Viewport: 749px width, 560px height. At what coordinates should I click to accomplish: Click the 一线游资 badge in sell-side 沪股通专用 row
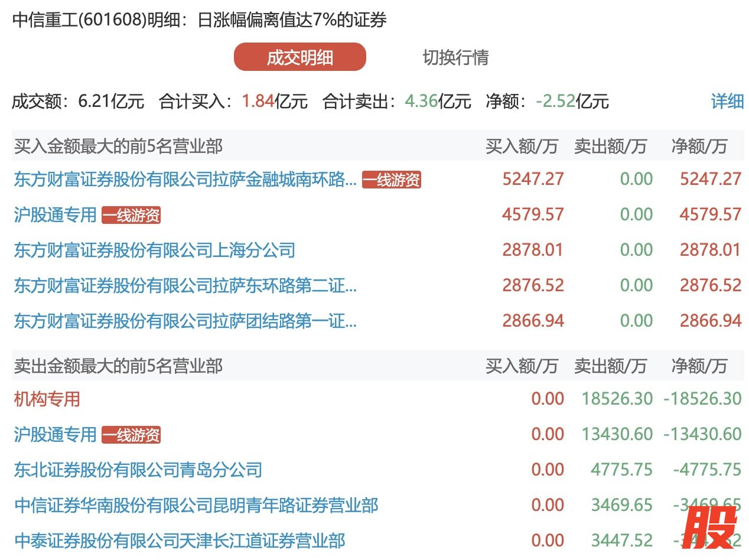click(x=131, y=435)
